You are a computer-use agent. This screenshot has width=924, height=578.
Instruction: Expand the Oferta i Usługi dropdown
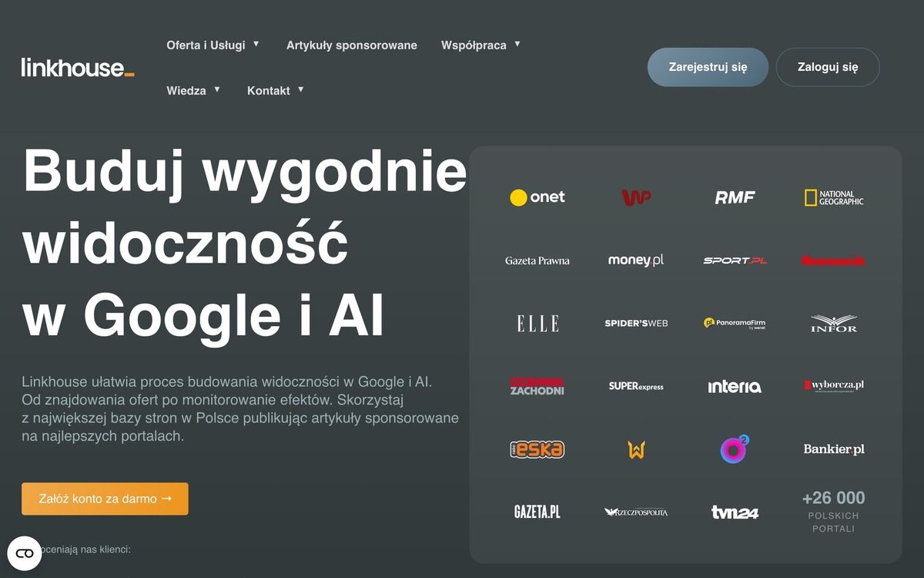pos(213,45)
